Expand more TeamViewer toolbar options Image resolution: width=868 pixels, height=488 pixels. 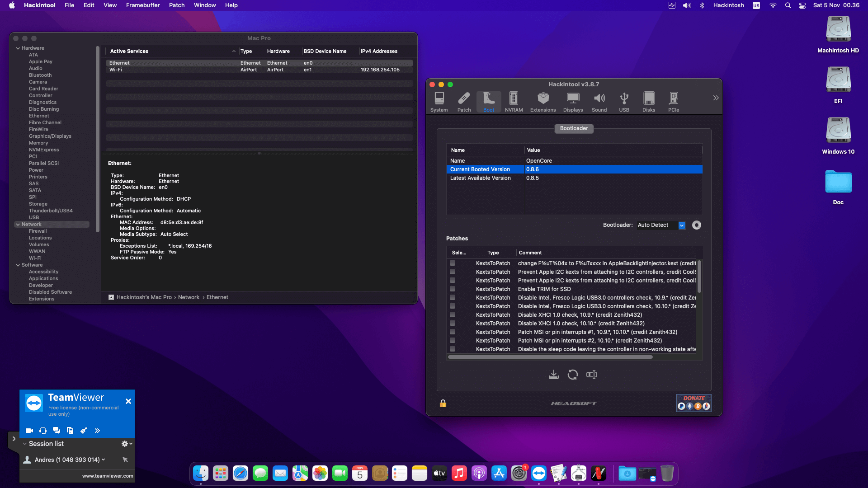pos(97,431)
